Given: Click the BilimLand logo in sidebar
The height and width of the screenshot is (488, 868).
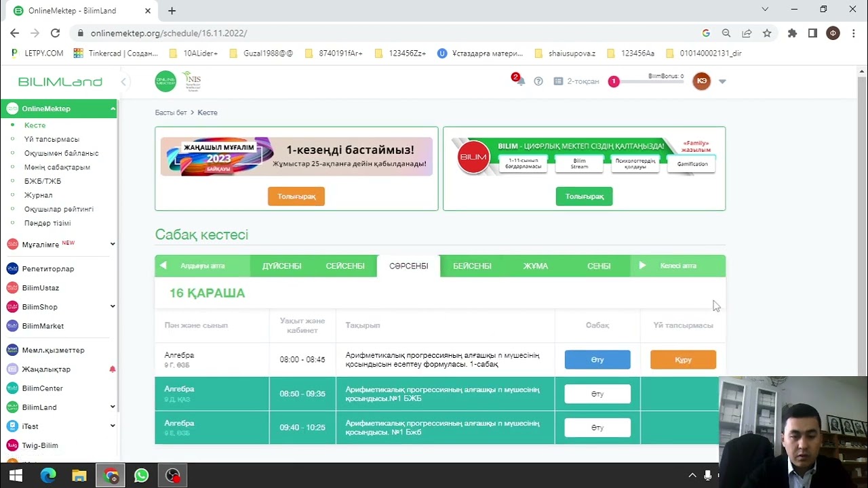Looking at the screenshot, I should 60,82.
